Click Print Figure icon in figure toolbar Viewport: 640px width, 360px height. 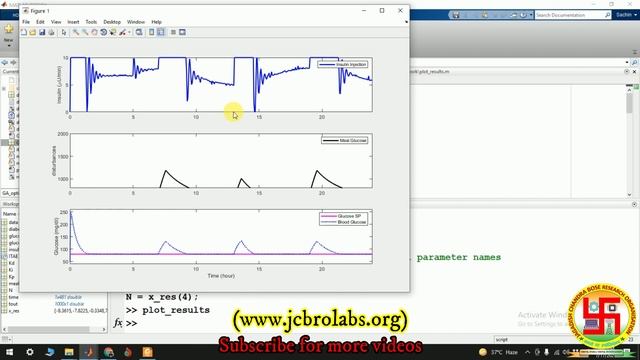(x=51, y=32)
